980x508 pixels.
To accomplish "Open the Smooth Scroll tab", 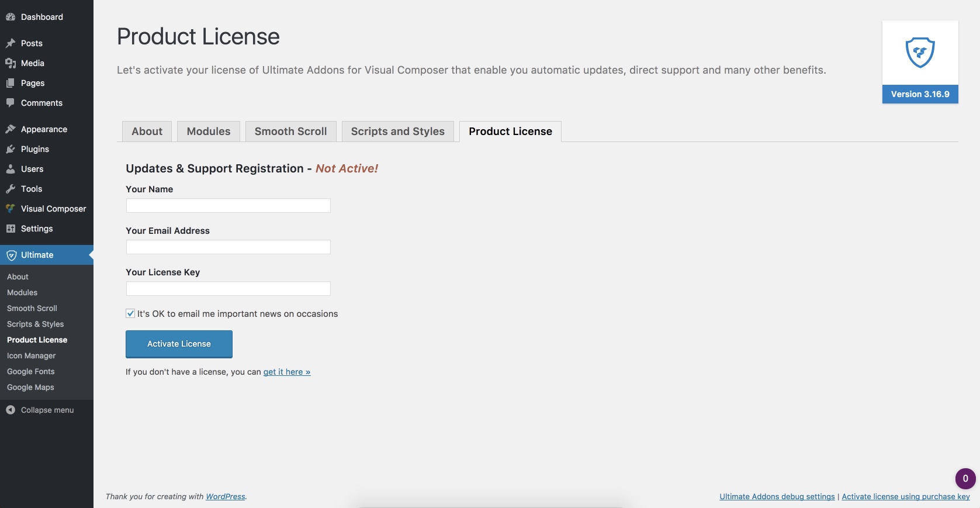I will pyautogui.click(x=290, y=132).
